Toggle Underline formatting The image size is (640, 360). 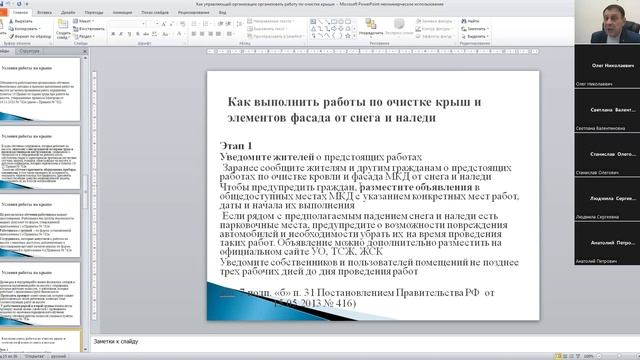(129, 34)
